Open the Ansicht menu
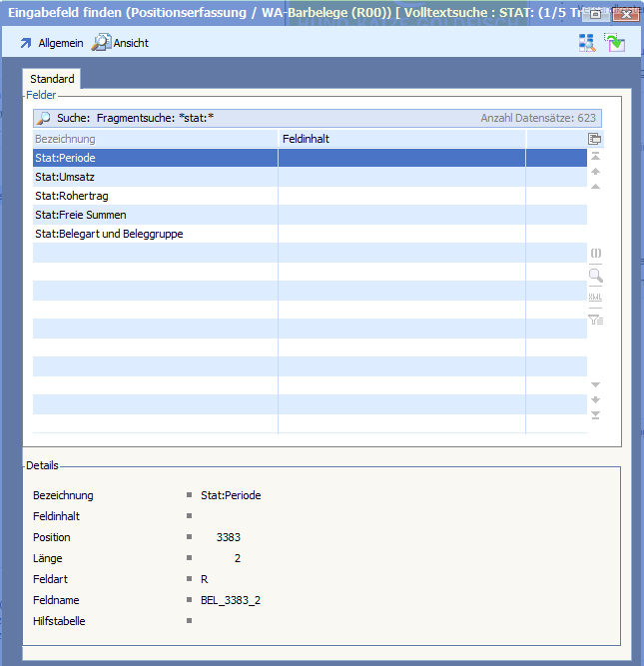 [x=120, y=43]
